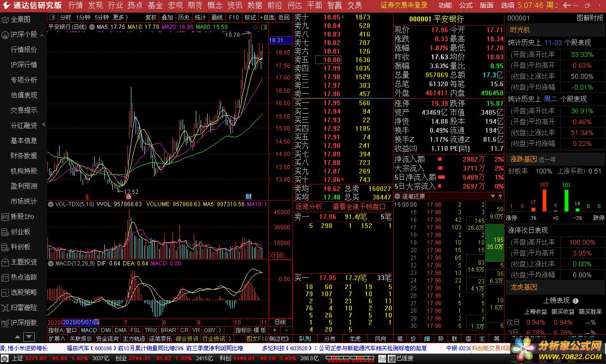Open the 周二 weekday link

click(550, 99)
